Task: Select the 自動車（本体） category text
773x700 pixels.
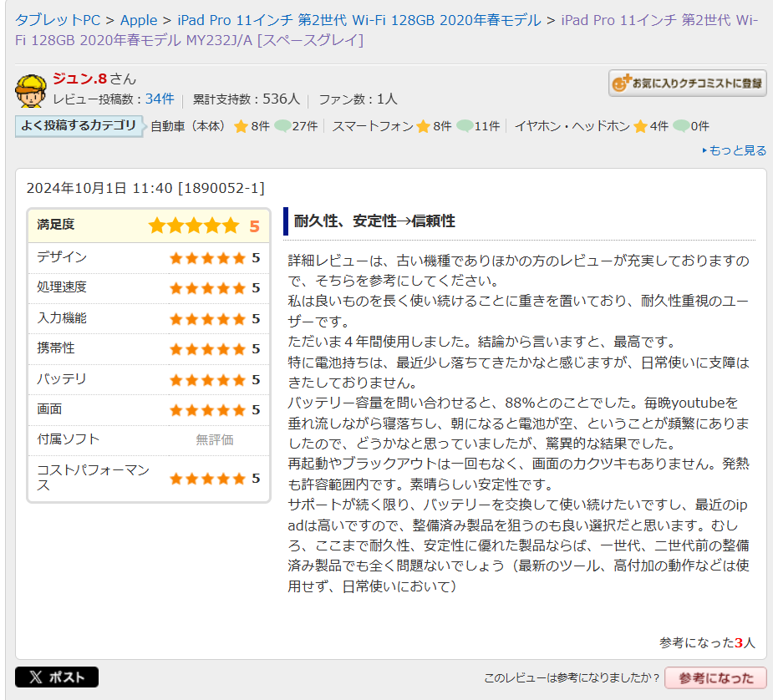Action: pyautogui.click(x=189, y=127)
